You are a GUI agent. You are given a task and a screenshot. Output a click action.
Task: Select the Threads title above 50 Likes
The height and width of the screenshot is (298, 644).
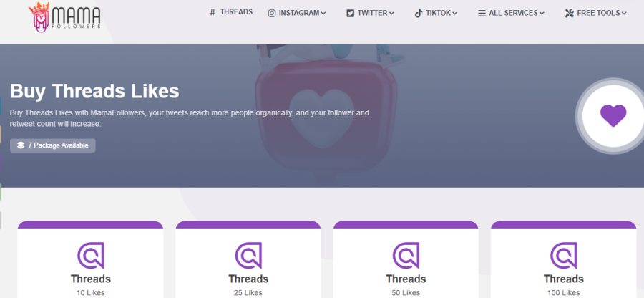[406, 279]
